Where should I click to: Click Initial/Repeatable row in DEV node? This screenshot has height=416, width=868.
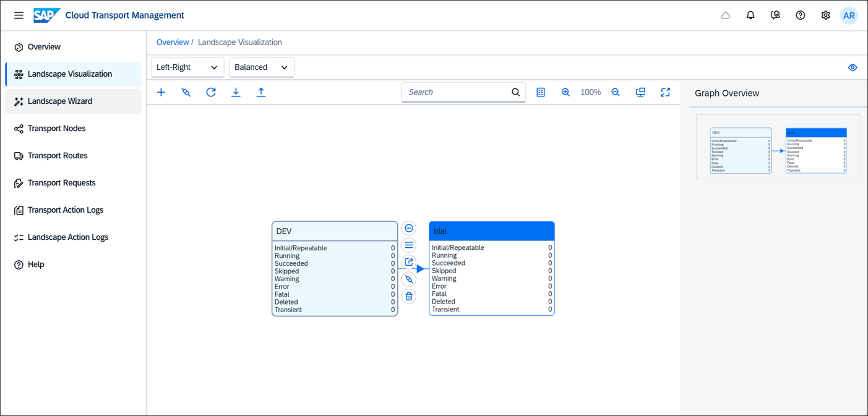pyautogui.click(x=335, y=248)
